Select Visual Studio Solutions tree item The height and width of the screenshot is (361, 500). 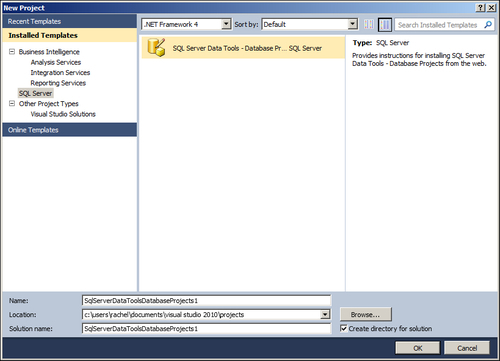pos(63,114)
